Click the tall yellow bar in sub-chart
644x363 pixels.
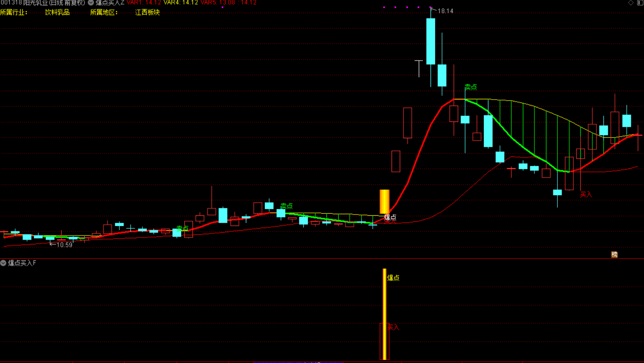[385, 314]
